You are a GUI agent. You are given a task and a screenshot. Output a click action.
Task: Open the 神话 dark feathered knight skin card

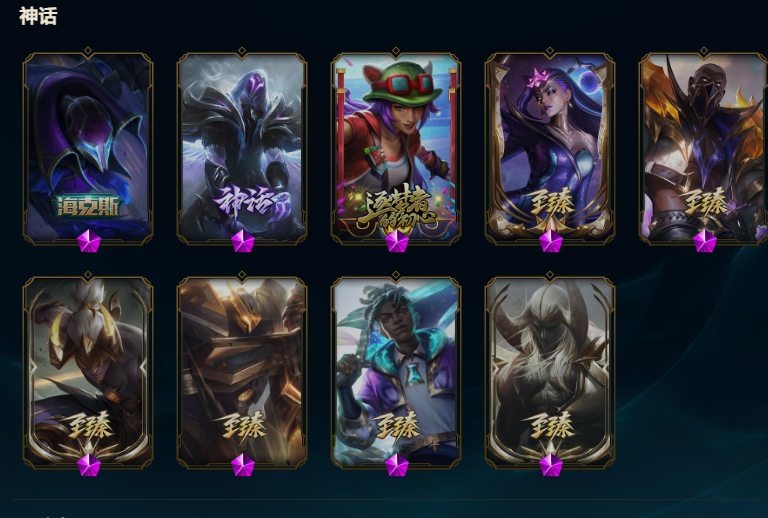coord(242,147)
